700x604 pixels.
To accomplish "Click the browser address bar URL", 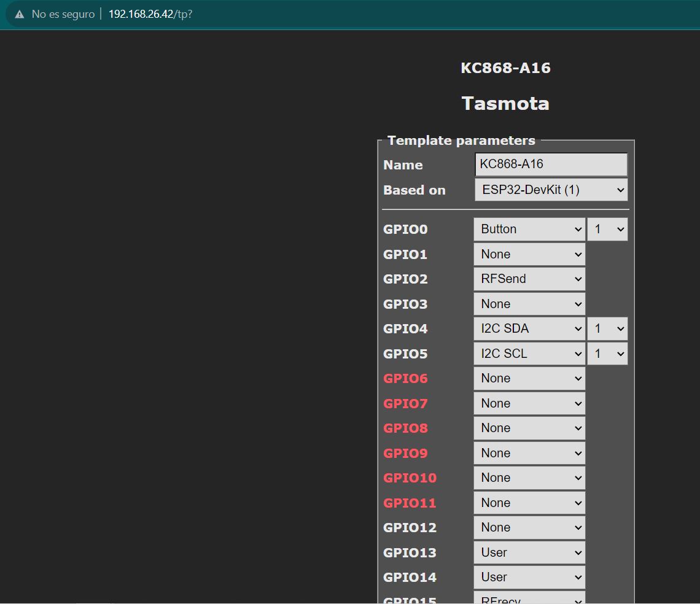I will tap(150, 14).
